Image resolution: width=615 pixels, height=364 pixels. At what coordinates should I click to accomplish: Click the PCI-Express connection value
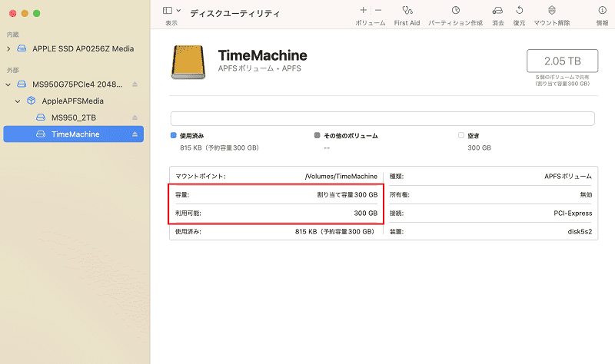tap(573, 213)
